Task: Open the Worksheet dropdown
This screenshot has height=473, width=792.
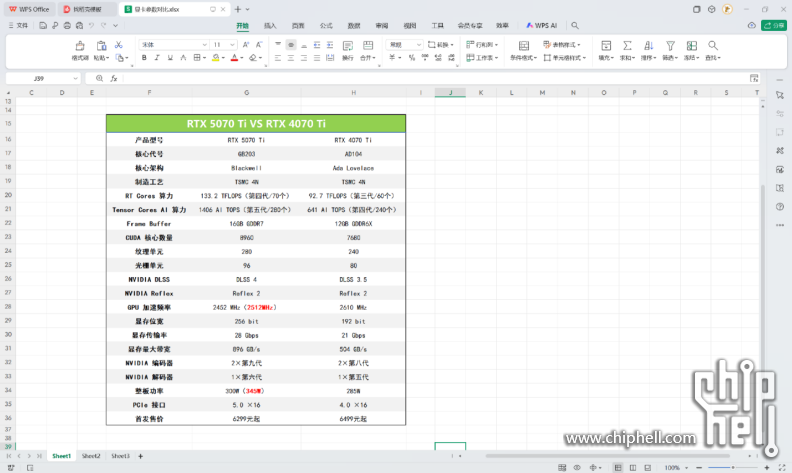Action: click(x=482, y=58)
